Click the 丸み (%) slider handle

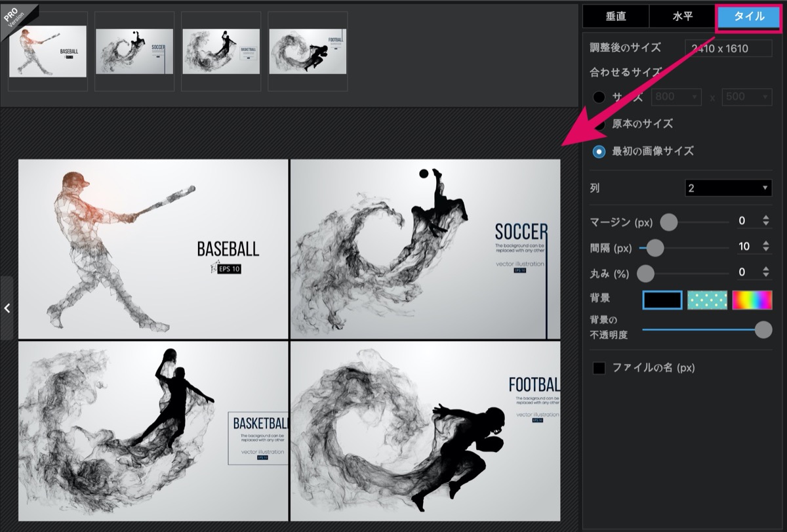[646, 272]
